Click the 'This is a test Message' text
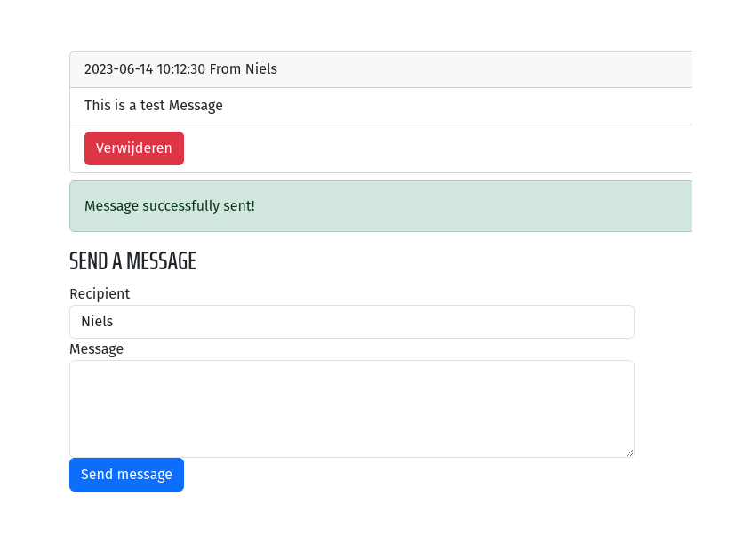The width and height of the screenshot is (745, 560). click(x=154, y=106)
